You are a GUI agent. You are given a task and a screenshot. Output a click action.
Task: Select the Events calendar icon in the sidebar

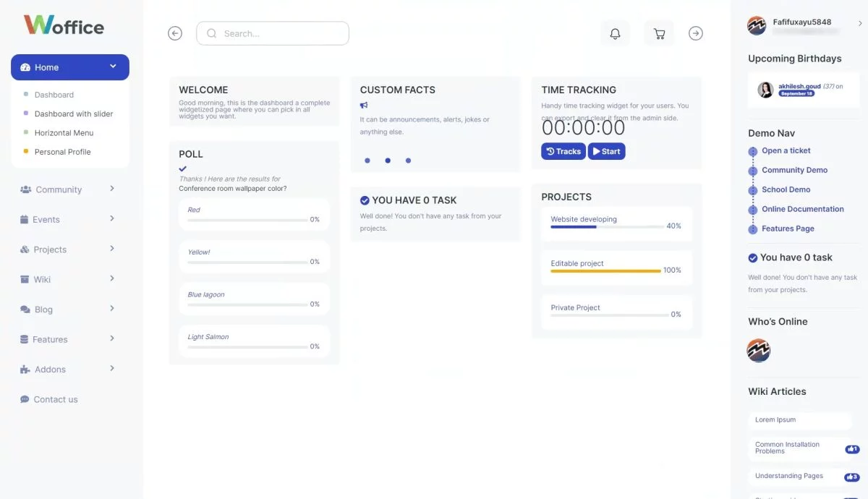25,219
